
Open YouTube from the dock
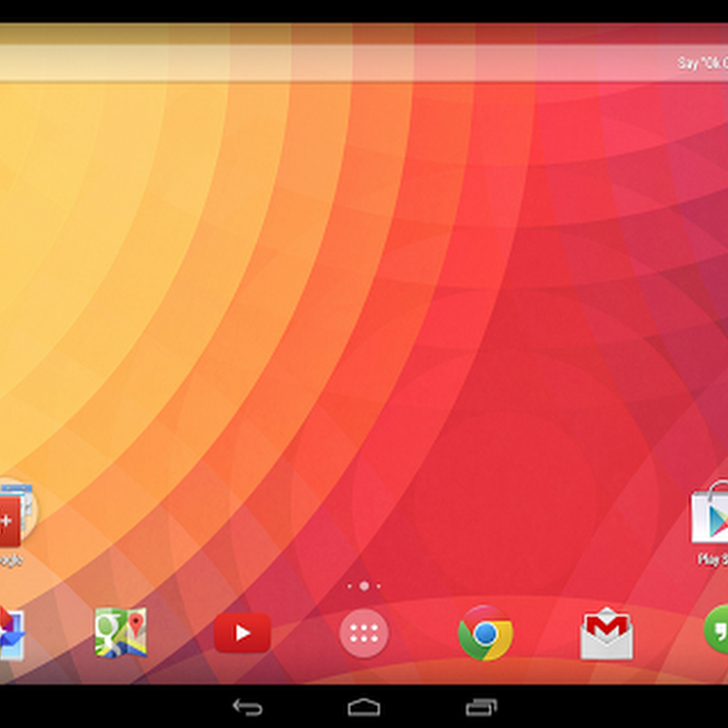[243, 633]
